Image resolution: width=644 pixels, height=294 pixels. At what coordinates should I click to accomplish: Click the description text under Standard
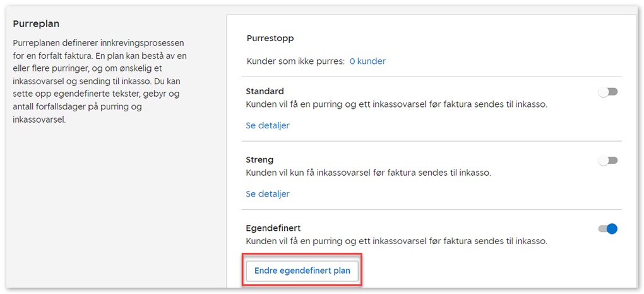point(396,104)
